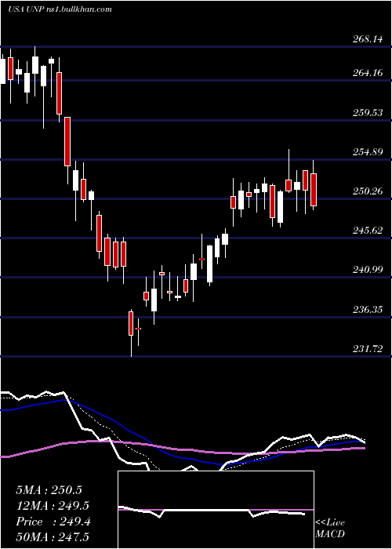Click the <<Live MACD label
The height and width of the screenshot is (549, 392).
point(330,529)
